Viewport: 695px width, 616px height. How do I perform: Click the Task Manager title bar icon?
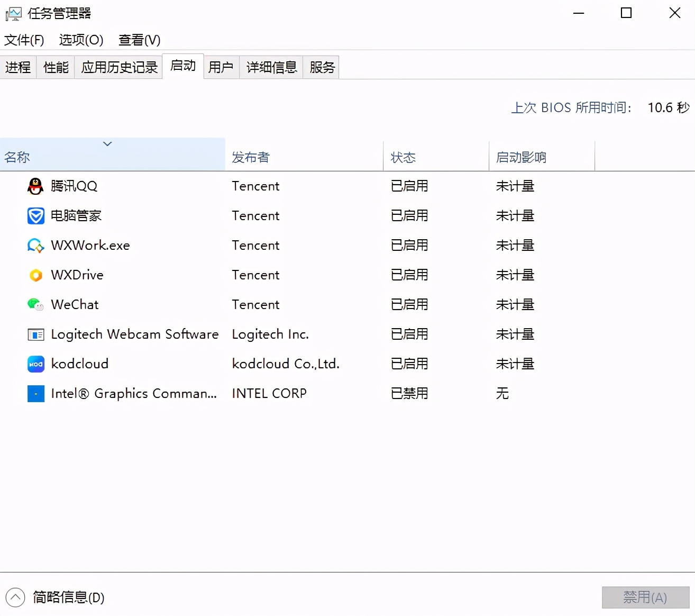click(x=13, y=13)
